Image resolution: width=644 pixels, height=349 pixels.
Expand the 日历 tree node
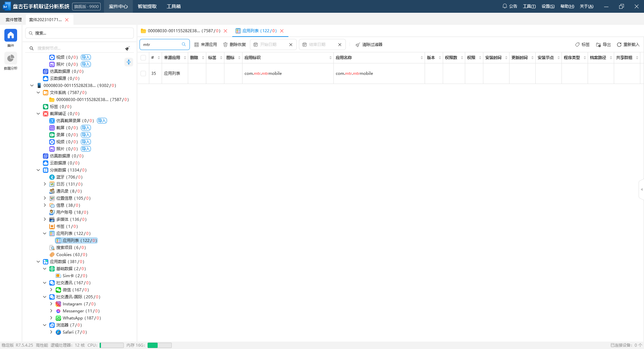[x=45, y=184]
